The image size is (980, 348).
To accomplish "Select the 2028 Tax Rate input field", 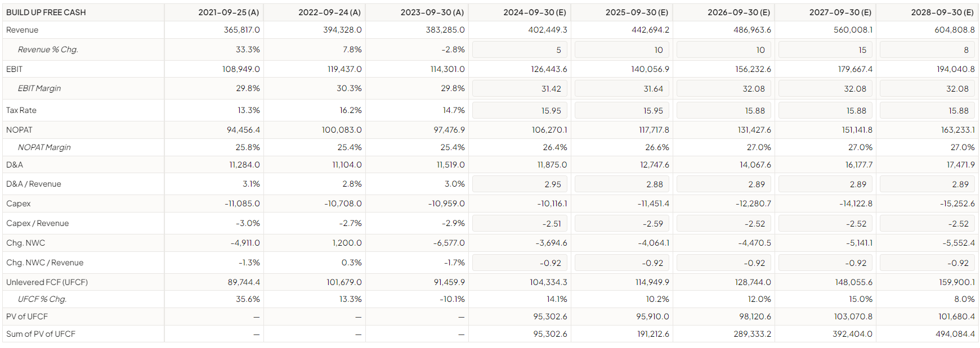I will pyautogui.click(x=927, y=111).
